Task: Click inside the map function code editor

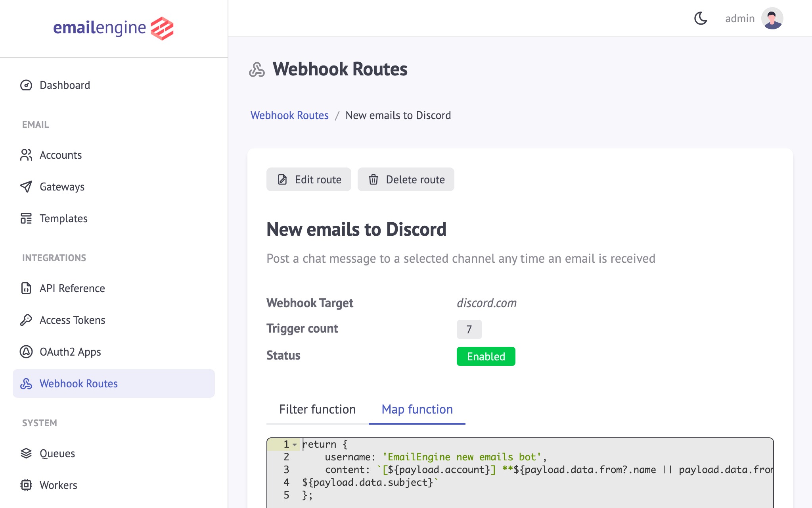Action: click(x=520, y=472)
